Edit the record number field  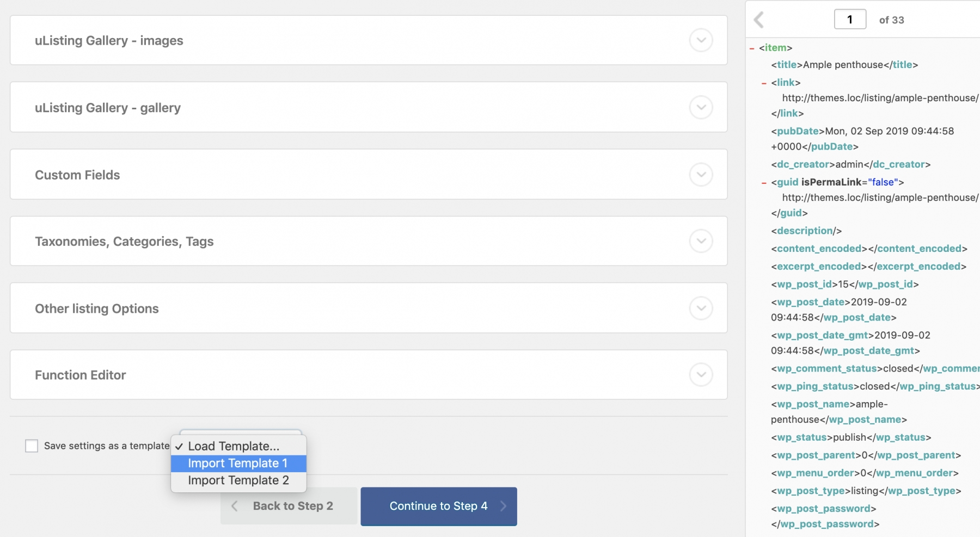(x=850, y=20)
